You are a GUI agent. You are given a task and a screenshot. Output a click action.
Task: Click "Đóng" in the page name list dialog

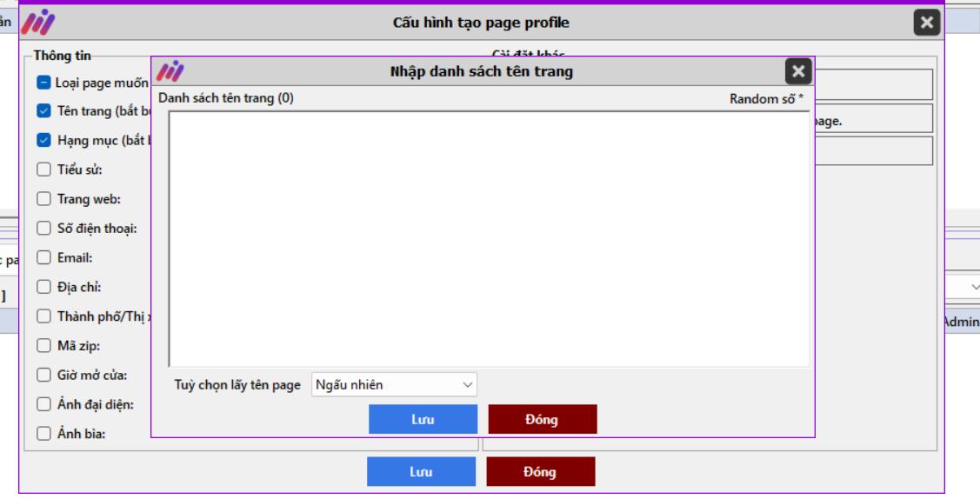point(543,420)
